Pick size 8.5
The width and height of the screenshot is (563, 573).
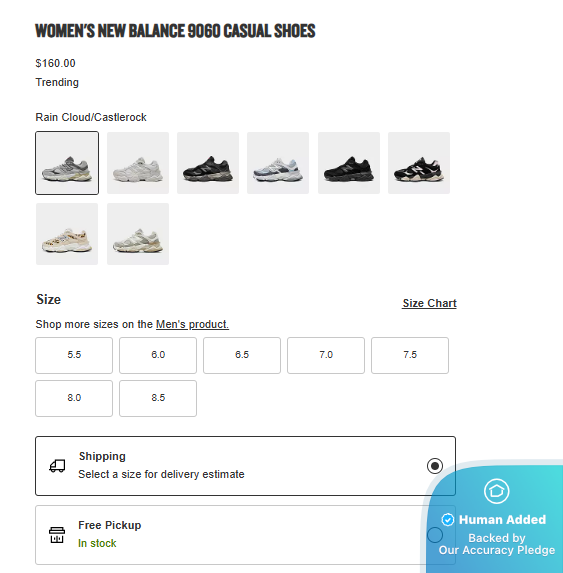pyautogui.click(x=158, y=398)
